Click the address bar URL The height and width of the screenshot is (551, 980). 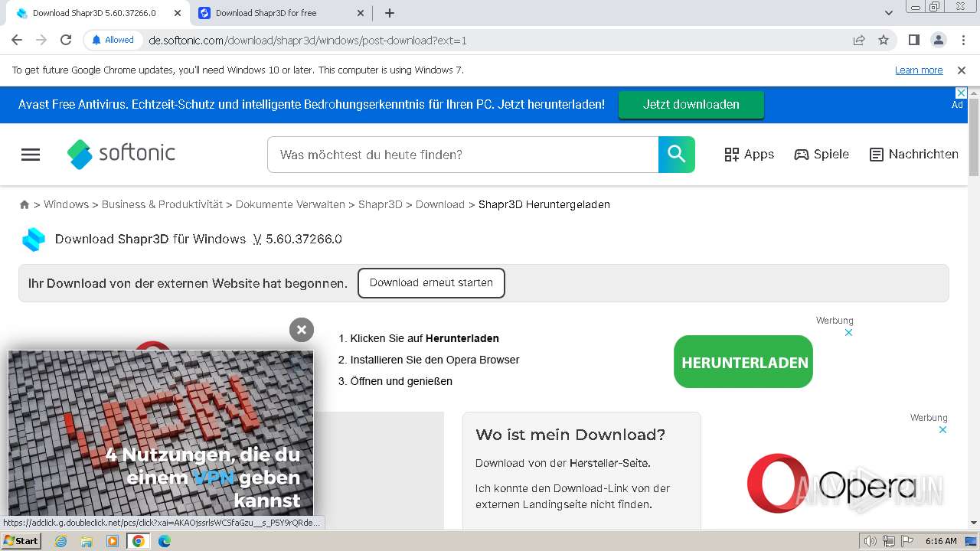(307, 41)
